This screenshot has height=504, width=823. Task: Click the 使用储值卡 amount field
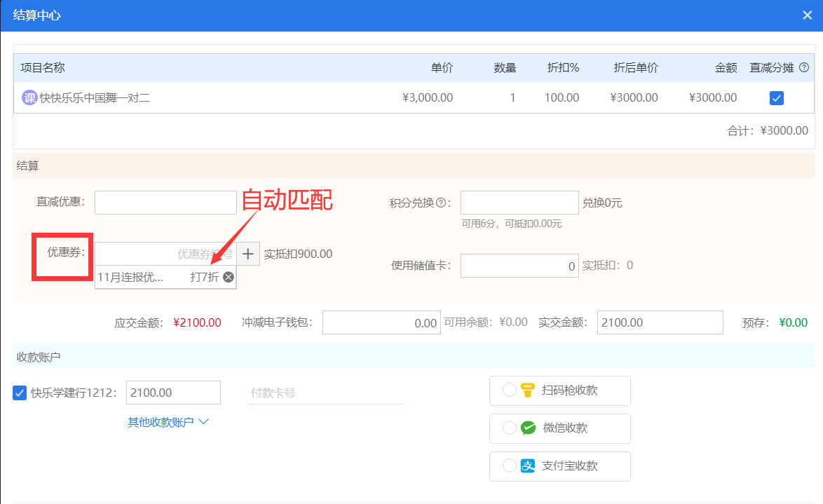519,266
